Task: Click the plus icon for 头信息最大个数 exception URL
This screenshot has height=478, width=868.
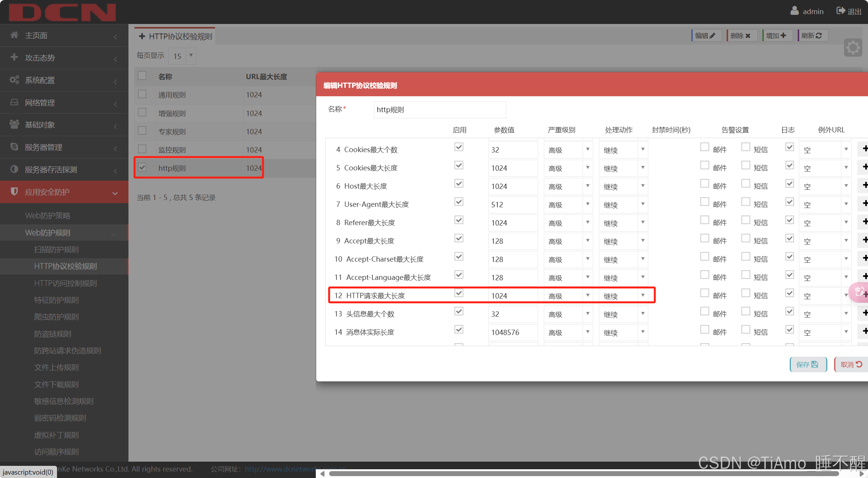Action: point(864,313)
